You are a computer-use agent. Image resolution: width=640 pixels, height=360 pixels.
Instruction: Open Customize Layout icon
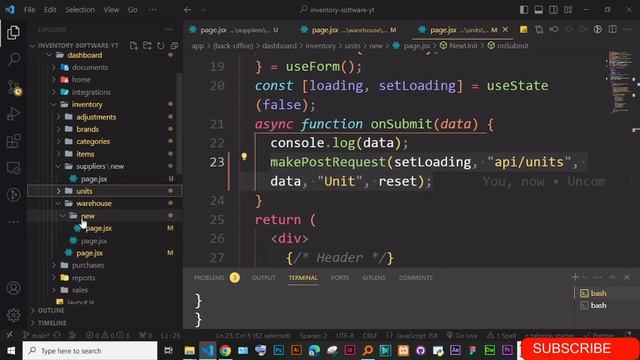coord(568,10)
